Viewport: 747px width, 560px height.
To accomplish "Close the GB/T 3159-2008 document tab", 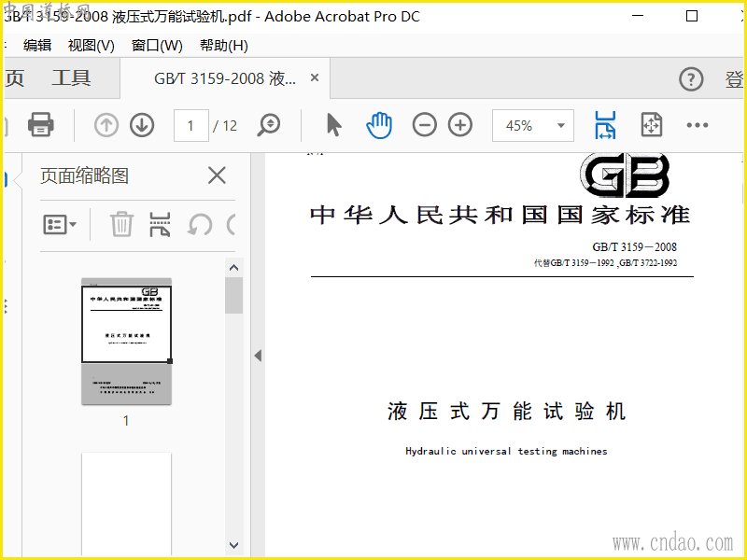I will 315,77.
